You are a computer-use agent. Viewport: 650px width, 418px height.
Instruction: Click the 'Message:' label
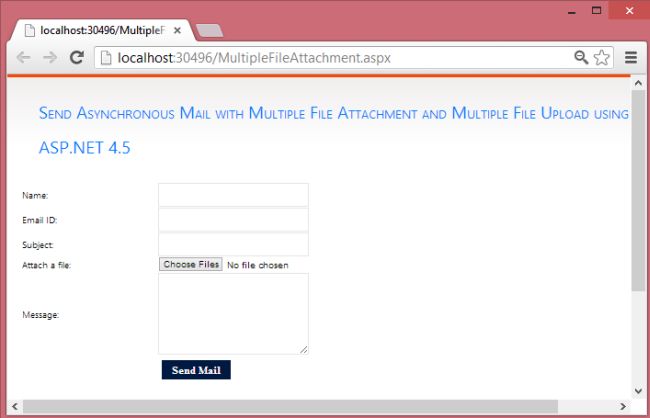41,315
